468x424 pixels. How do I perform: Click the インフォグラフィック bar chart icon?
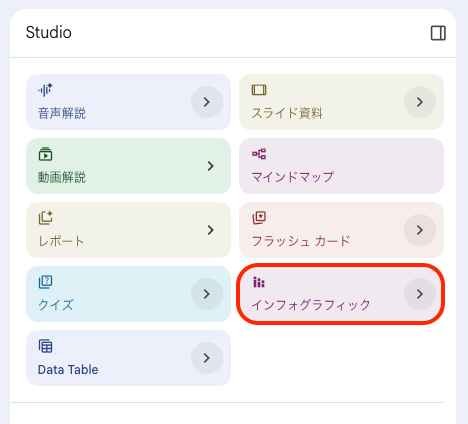pos(259,282)
